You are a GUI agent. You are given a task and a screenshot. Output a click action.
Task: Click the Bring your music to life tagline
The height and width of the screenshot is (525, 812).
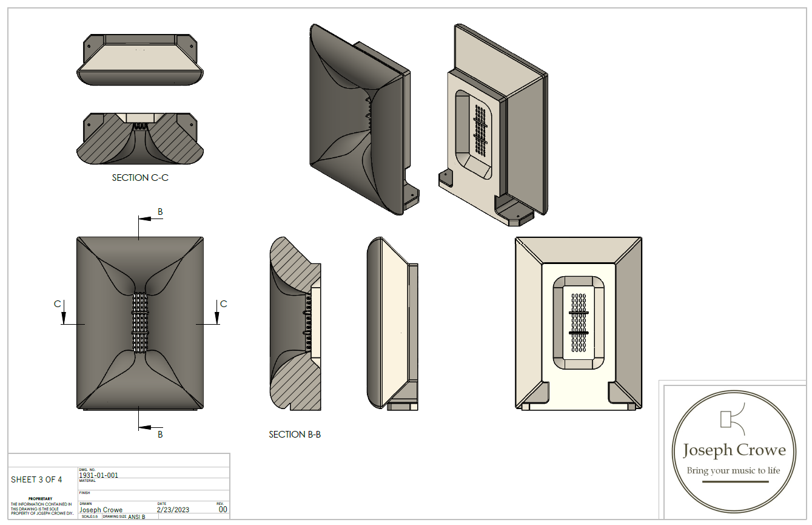(x=733, y=471)
